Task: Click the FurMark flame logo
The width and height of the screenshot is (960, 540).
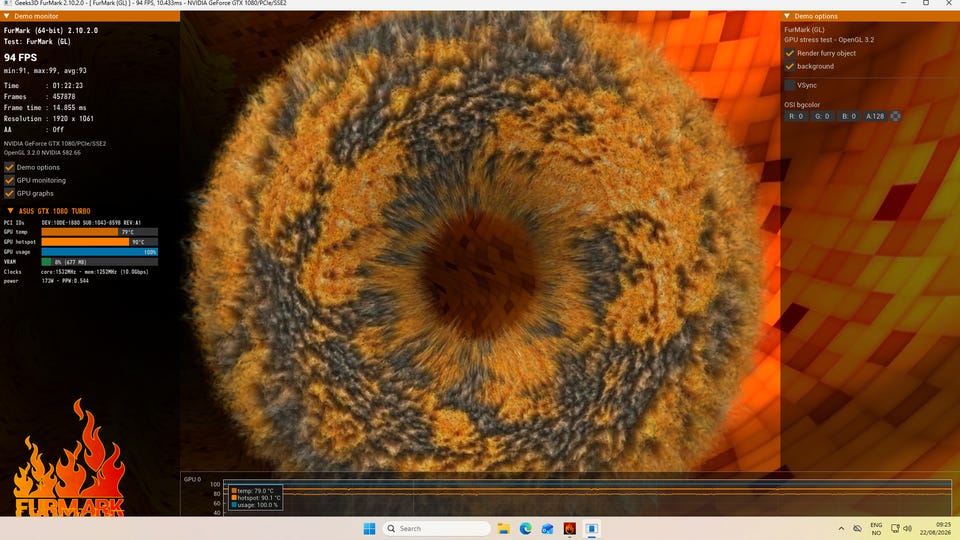Action: coord(69,459)
